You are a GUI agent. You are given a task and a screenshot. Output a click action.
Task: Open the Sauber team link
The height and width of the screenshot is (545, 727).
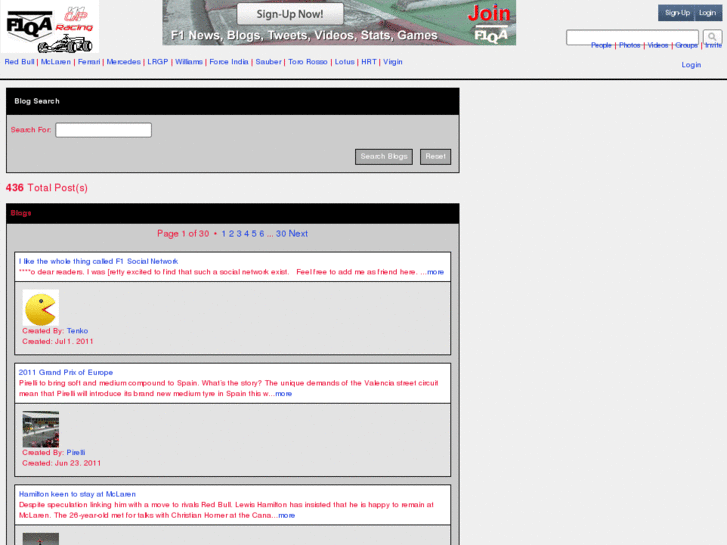[268, 62]
